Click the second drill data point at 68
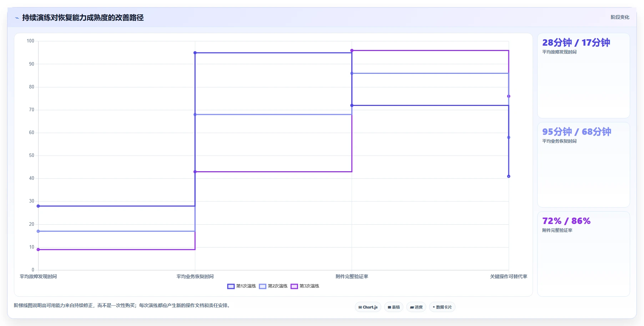 (x=195, y=114)
